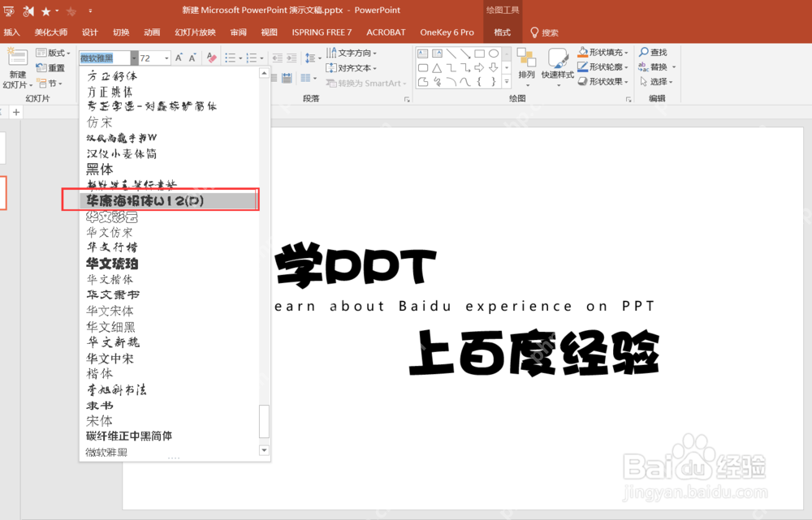Select the vertical text box shape
Viewport: 812px width, 520px height.
coord(437,54)
